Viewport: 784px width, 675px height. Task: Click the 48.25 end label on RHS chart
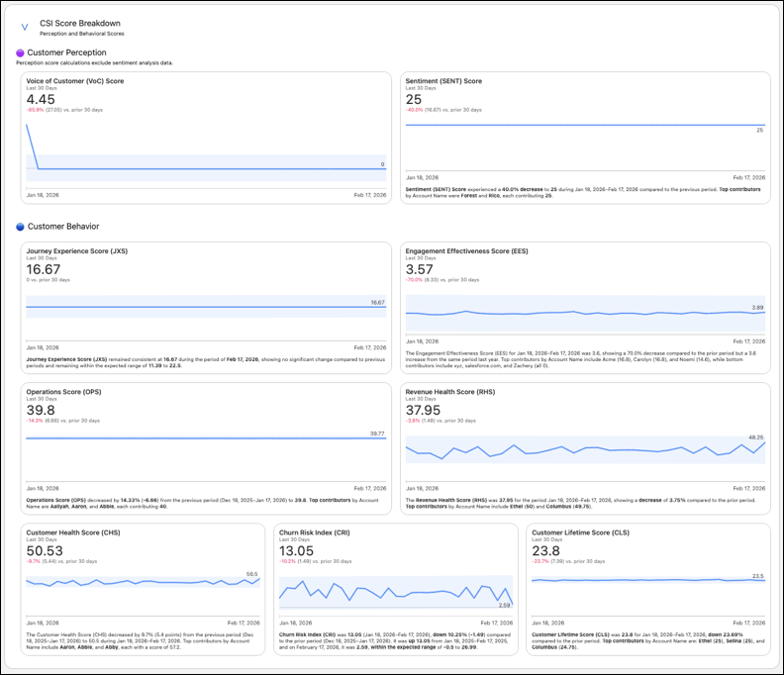(x=755, y=437)
